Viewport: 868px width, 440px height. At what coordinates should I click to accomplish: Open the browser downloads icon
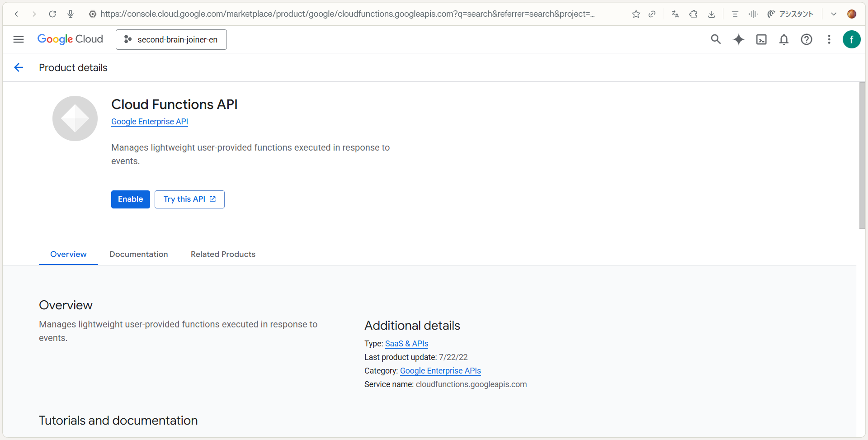pyautogui.click(x=712, y=14)
